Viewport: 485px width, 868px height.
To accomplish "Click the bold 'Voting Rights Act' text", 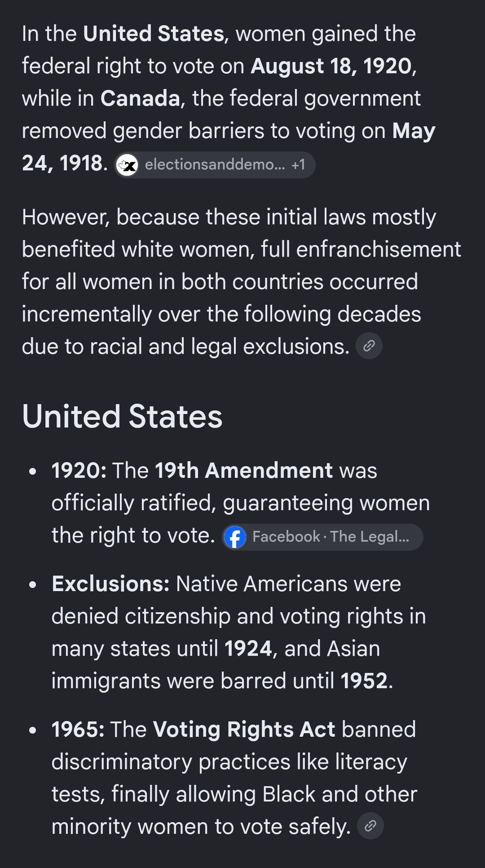I will click(x=244, y=730).
